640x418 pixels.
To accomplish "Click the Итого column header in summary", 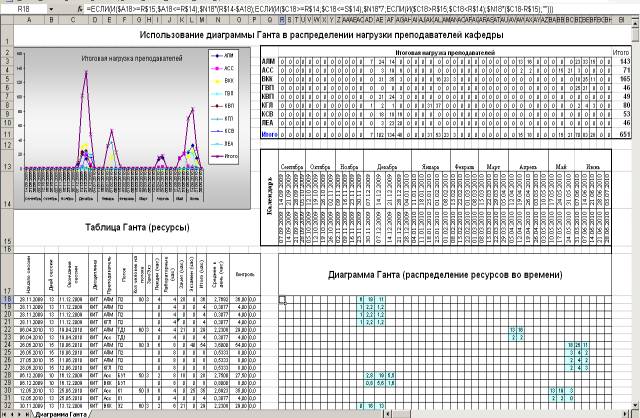I will click(x=621, y=52).
